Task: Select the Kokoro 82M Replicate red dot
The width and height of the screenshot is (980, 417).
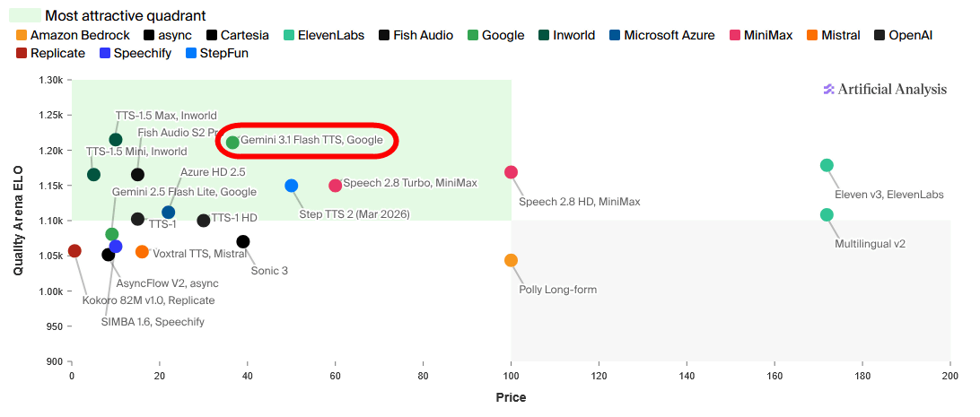Action: 74,250
